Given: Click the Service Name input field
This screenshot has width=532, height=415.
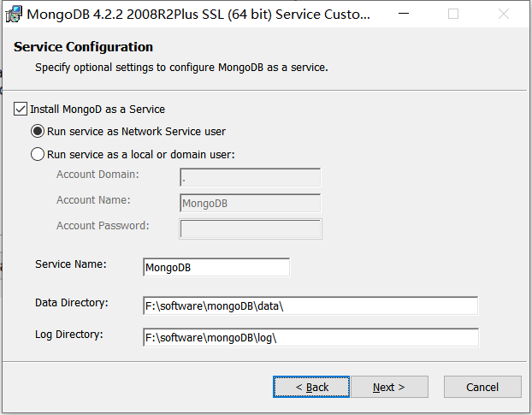Looking at the screenshot, I should pyautogui.click(x=216, y=267).
